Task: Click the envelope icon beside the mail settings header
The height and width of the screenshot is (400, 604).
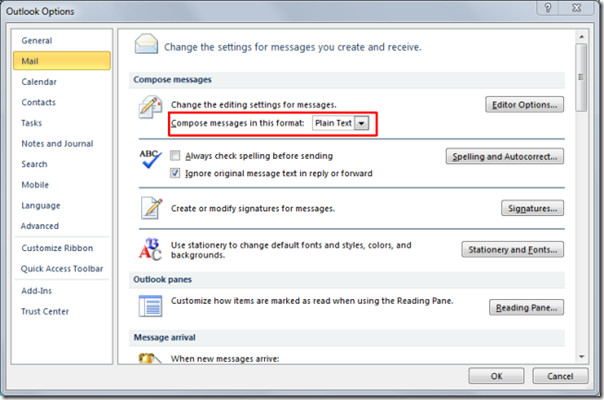Action: click(x=146, y=44)
